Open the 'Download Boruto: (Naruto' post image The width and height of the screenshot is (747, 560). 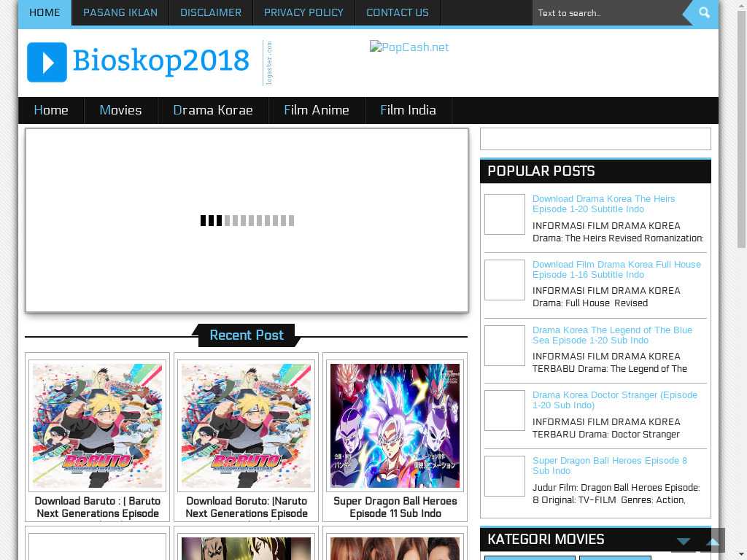click(247, 426)
